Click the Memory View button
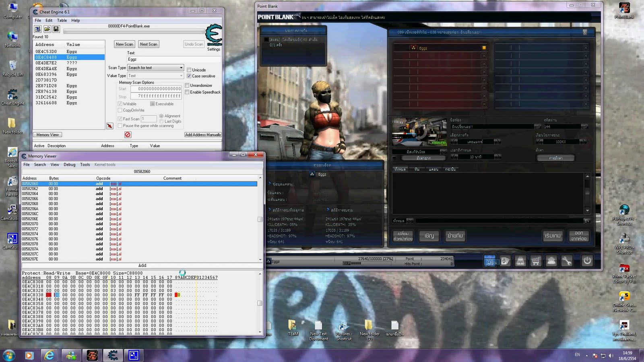Viewport: 644px width, 362px height. pyautogui.click(x=47, y=135)
